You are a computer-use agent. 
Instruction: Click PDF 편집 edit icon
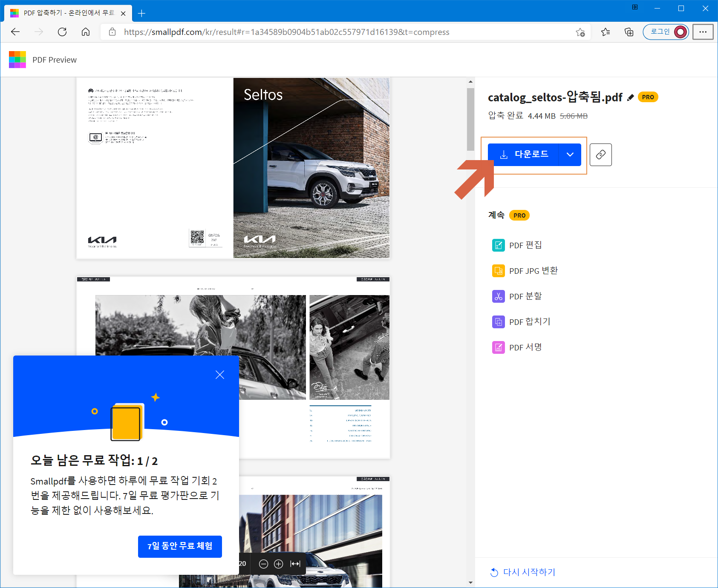[x=499, y=245]
